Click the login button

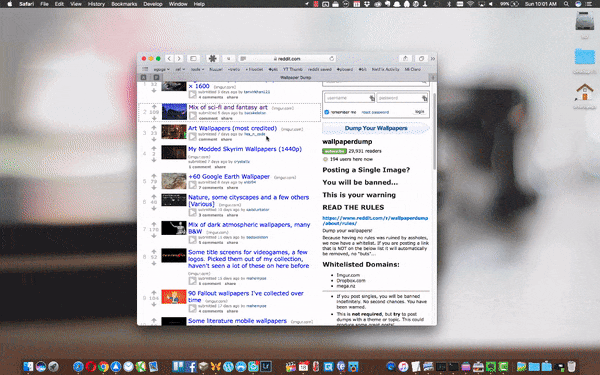coord(419,112)
